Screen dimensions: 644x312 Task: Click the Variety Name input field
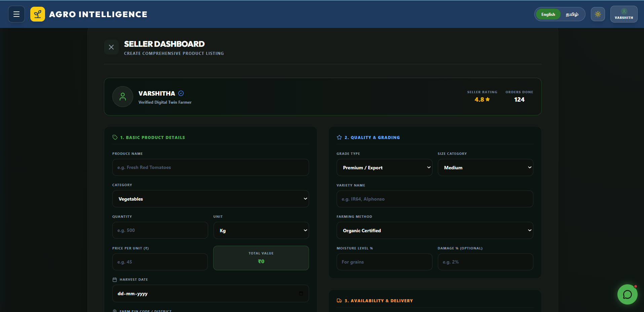click(x=435, y=199)
